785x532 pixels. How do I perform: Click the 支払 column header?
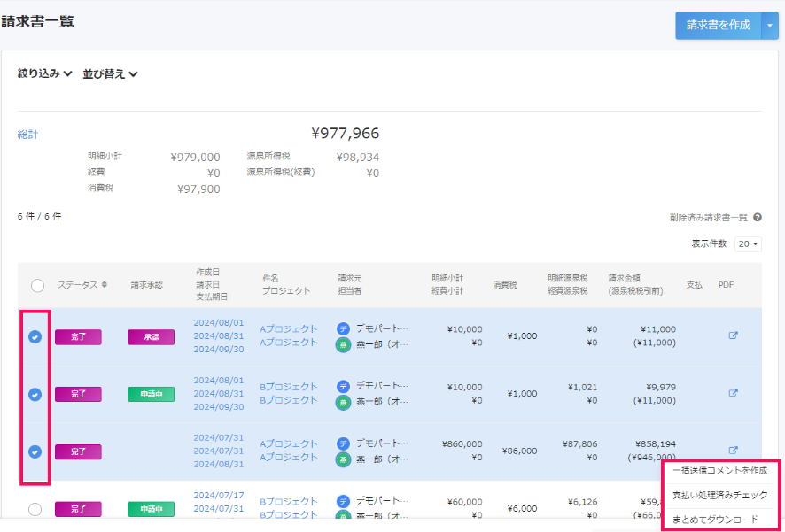695,285
